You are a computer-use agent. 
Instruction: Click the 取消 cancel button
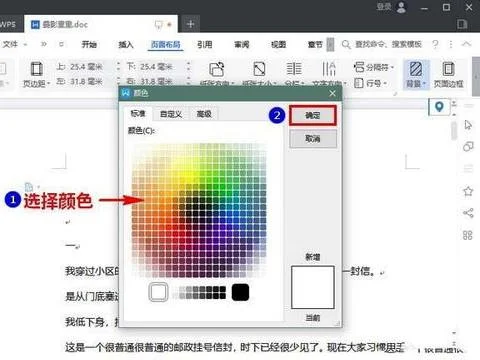coord(313,139)
